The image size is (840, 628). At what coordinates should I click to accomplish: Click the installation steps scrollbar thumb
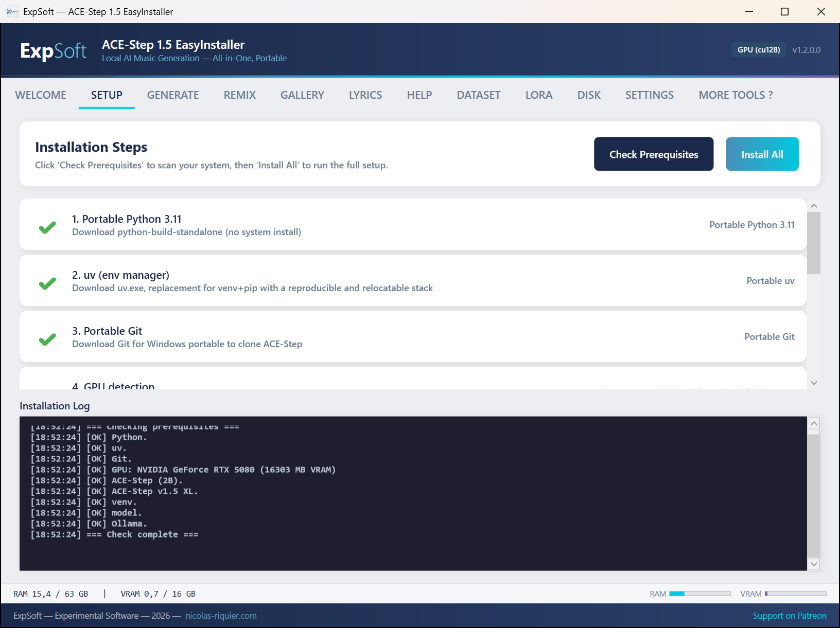[x=814, y=243]
